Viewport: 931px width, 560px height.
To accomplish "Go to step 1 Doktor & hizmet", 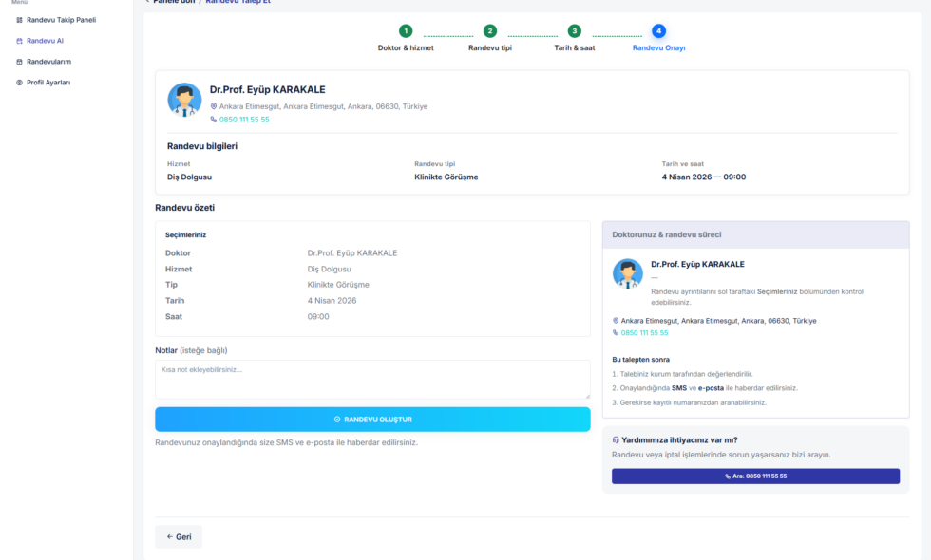I will [x=406, y=31].
